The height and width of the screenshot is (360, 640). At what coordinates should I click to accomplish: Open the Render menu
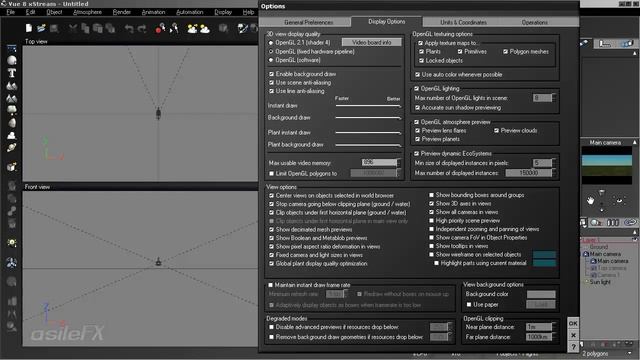tap(122, 12)
